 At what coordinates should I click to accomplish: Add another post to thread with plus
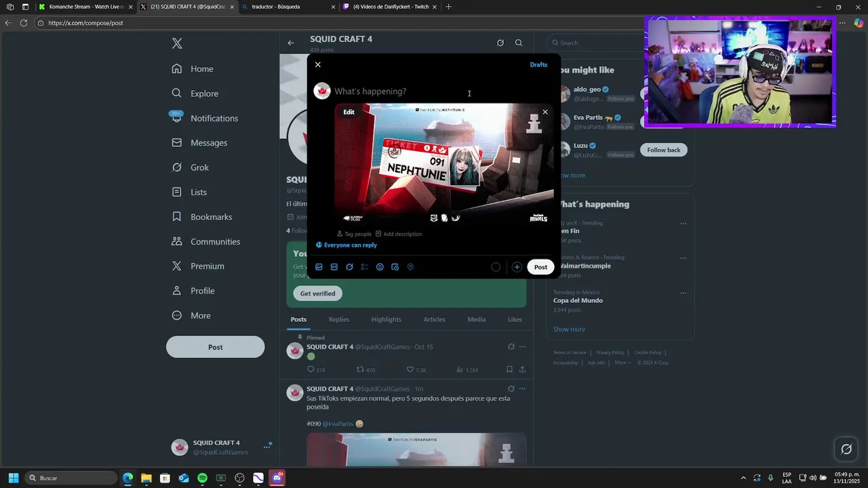(x=517, y=267)
